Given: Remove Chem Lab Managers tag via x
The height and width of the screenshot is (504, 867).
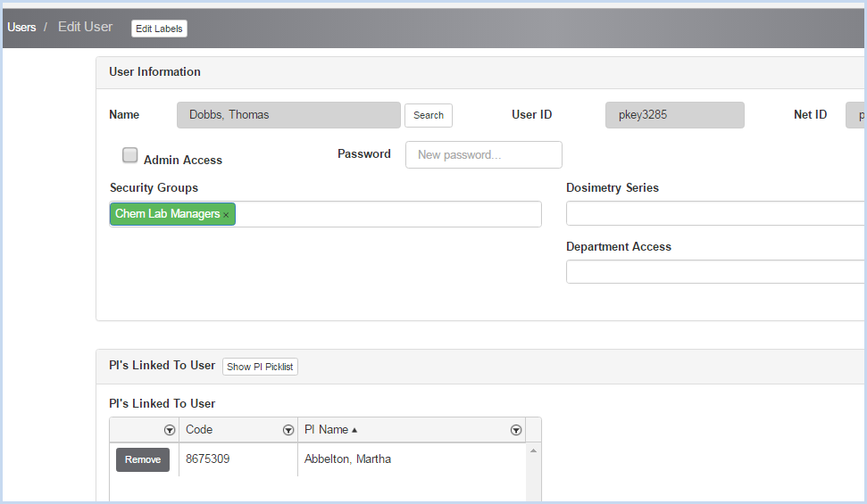Looking at the screenshot, I should coord(226,215).
